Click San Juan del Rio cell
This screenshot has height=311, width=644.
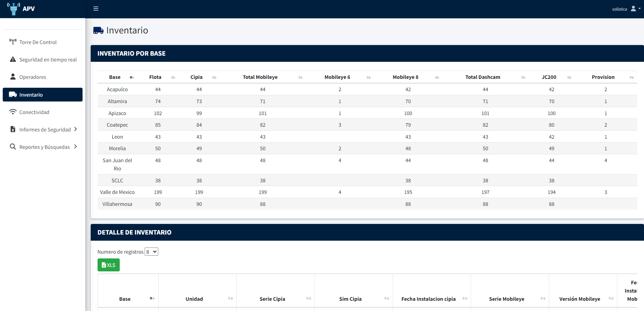(117, 165)
